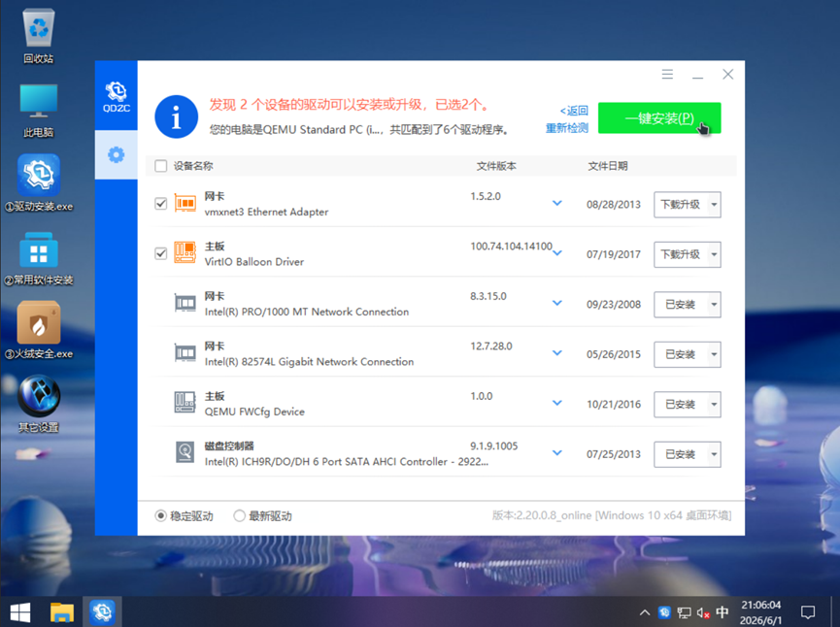Click the date 08/28/2013
Screen dimensions: 840x627
[x=614, y=205]
